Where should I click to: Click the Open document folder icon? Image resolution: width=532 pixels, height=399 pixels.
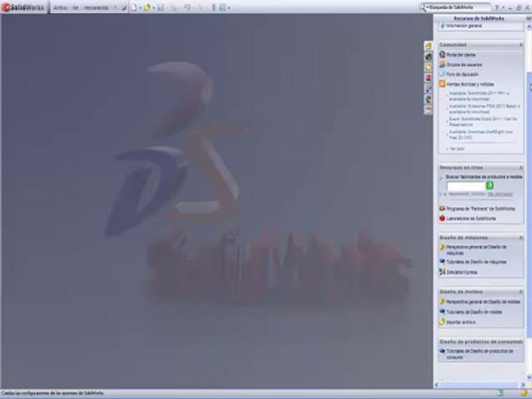tap(147, 7)
